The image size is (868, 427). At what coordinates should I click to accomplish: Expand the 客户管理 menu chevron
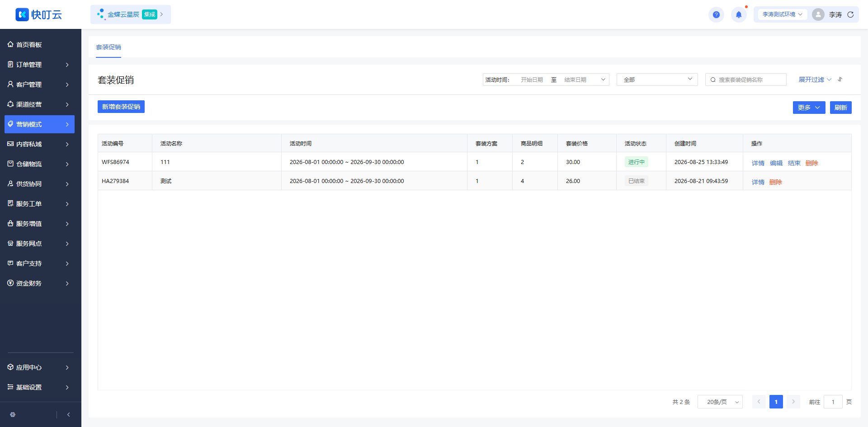tap(67, 84)
